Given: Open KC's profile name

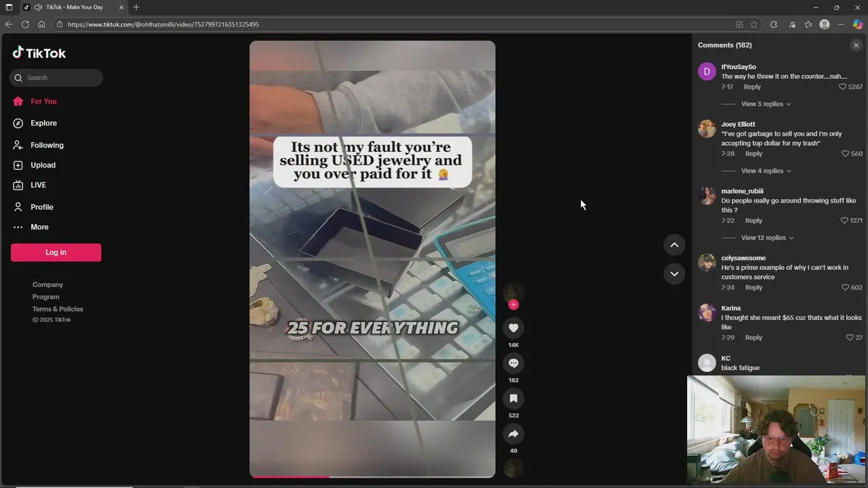Looking at the screenshot, I should click(x=726, y=359).
